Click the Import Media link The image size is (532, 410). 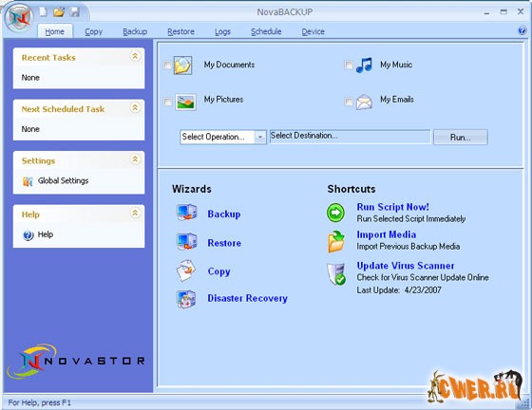[386, 234]
